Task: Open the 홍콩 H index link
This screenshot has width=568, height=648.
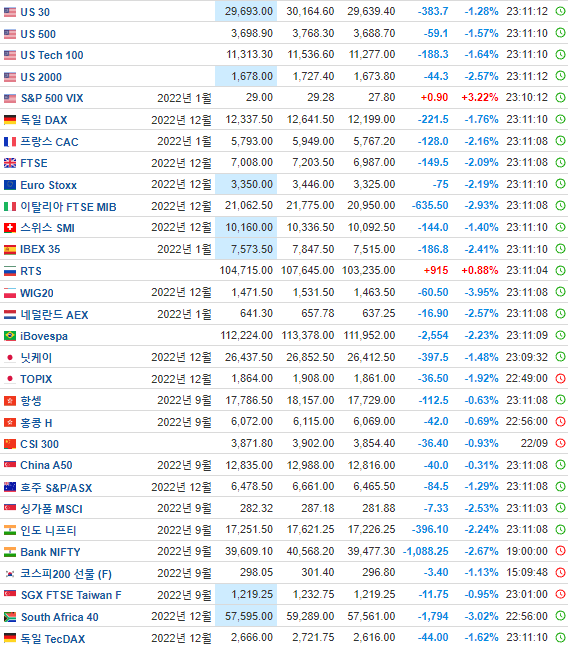Action: [36, 422]
